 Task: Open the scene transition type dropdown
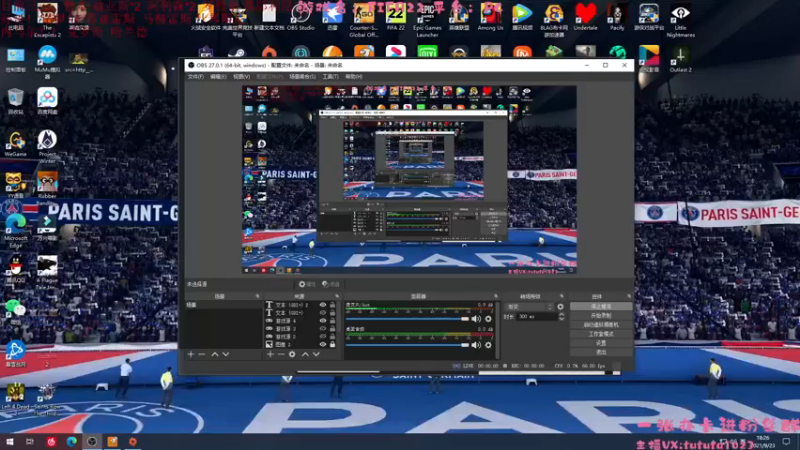tap(530, 307)
